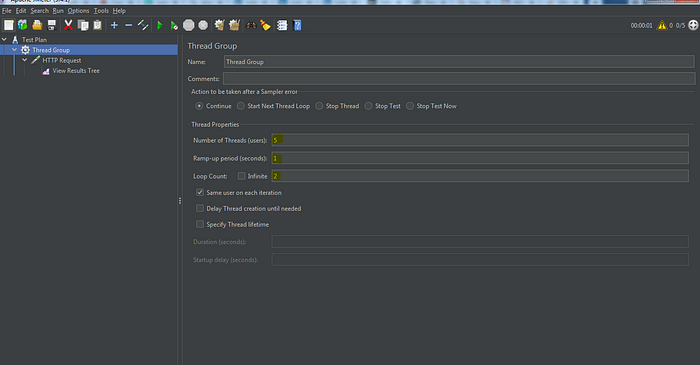The image size is (700, 365).
Task: Start the test with green play icon
Action: [160, 25]
